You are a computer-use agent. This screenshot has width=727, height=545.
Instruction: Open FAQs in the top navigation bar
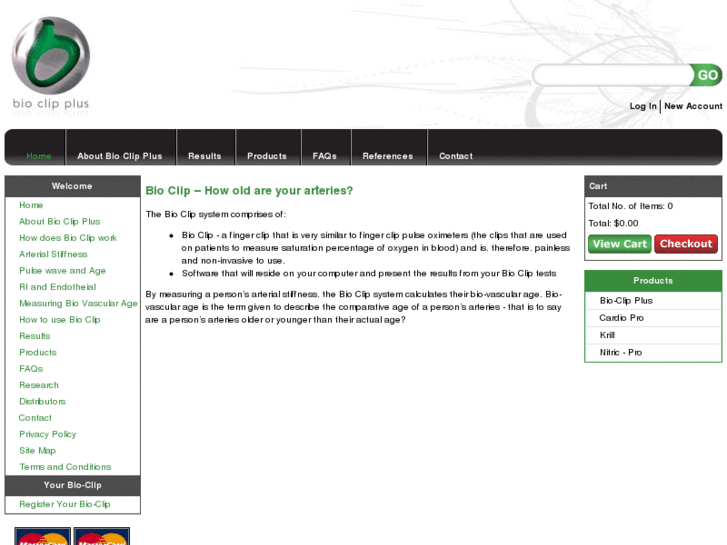(325, 156)
